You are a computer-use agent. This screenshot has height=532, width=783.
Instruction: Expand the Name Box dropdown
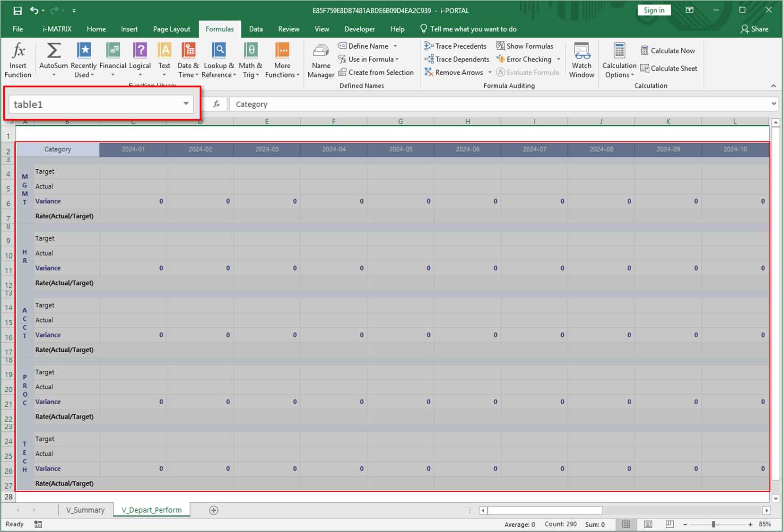pyautogui.click(x=186, y=104)
